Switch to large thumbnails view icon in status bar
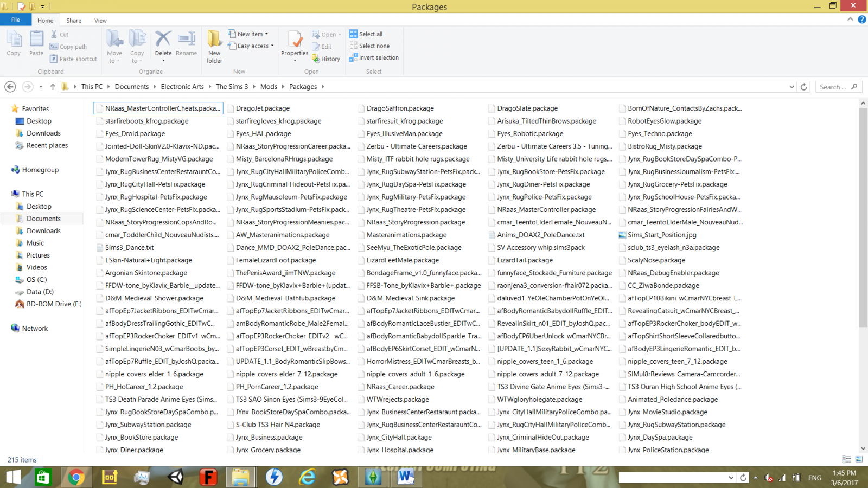The image size is (868, 488). (x=859, y=459)
